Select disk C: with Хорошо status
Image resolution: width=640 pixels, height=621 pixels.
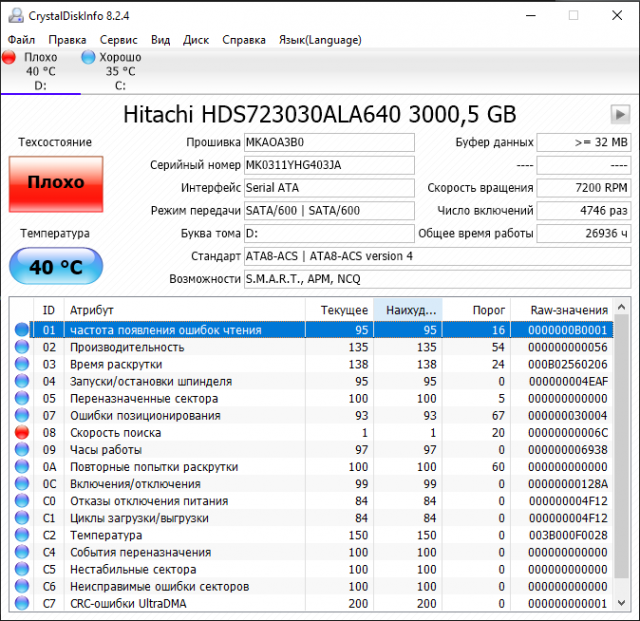point(120,71)
